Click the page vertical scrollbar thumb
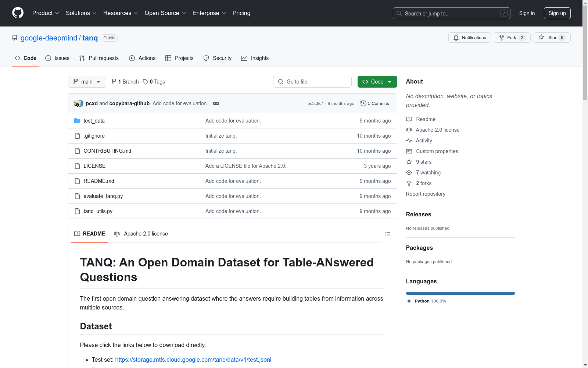 (x=585, y=53)
